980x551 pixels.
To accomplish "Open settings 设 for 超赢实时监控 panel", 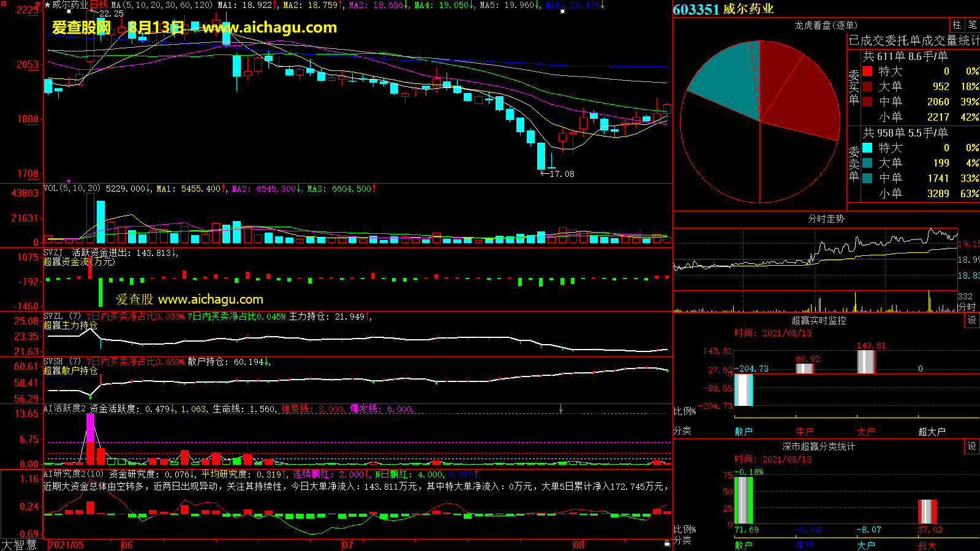I will (972, 320).
